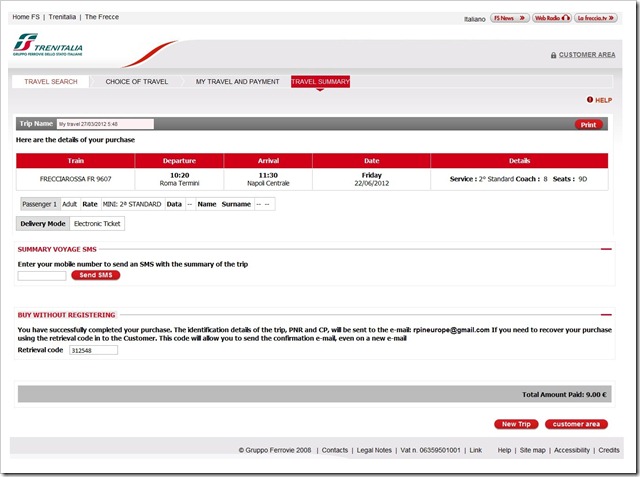640x477 pixels.
Task: Select the Retrieval code field
Action: tap(93, 350)
